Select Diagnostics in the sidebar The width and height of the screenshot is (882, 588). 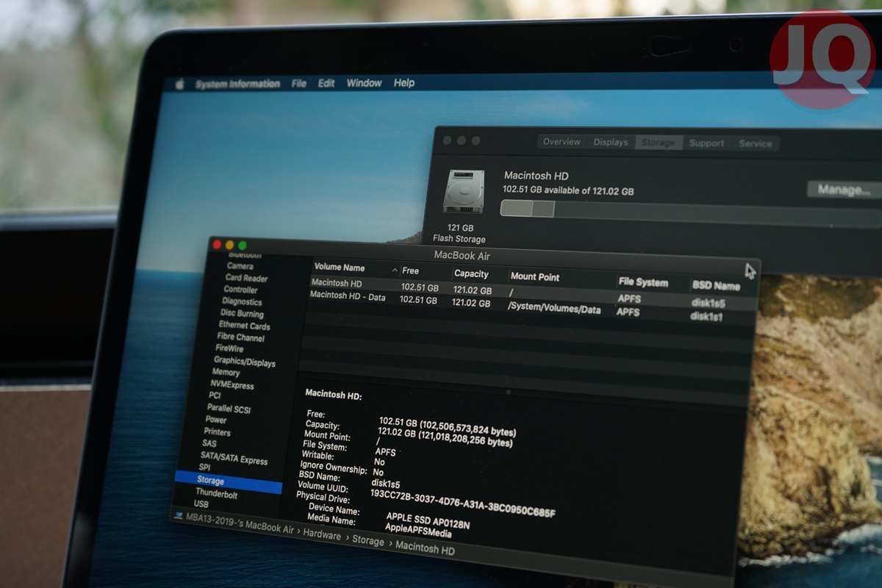(242, 301)
